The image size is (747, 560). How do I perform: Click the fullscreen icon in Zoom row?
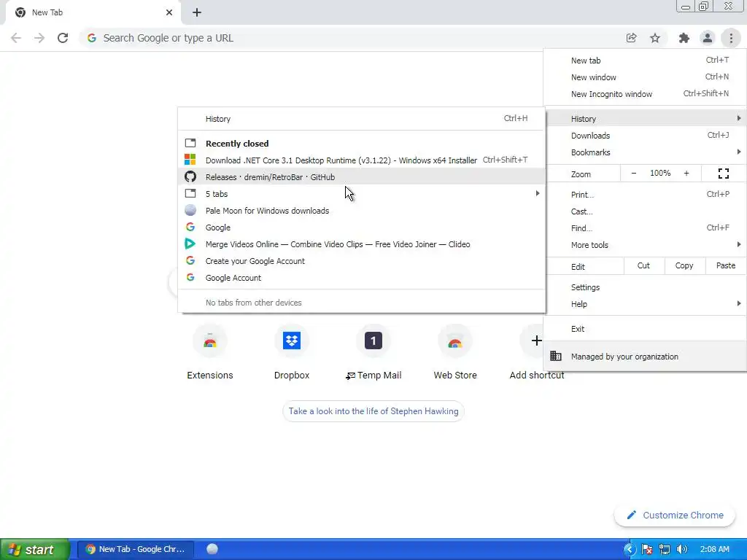click(723, 174)
